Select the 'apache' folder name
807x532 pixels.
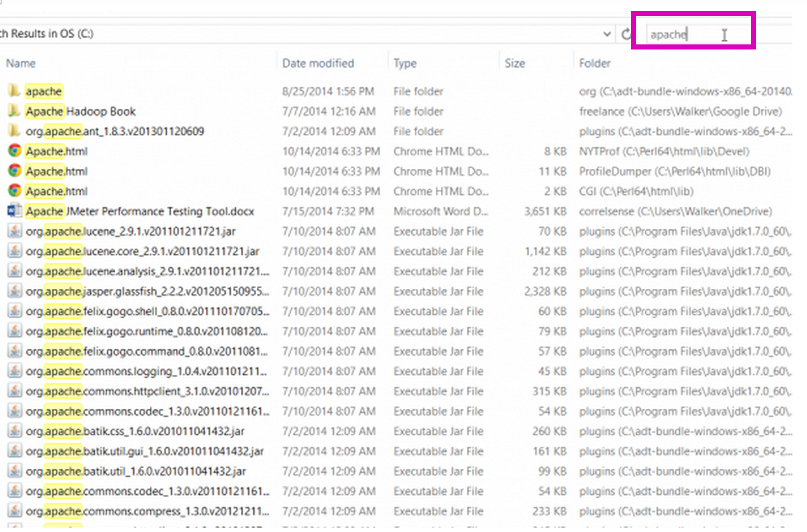pos(44,92)
